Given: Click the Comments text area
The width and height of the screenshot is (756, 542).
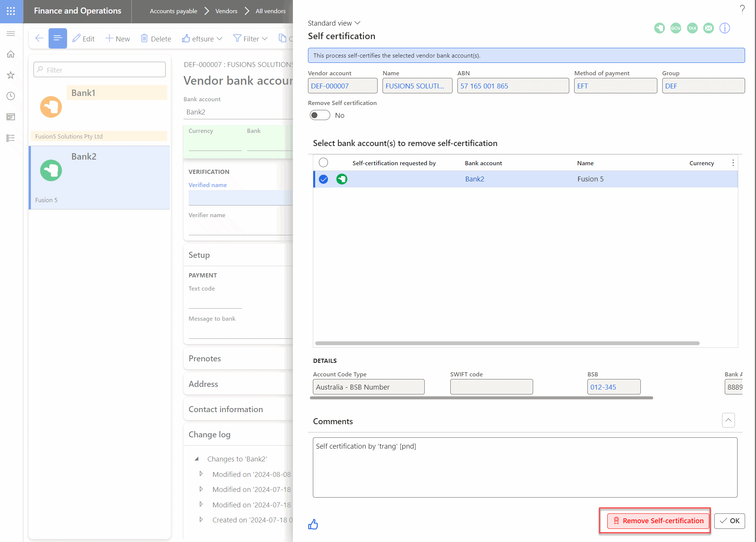Looking at the screenshot, I should tap(525, 467).
